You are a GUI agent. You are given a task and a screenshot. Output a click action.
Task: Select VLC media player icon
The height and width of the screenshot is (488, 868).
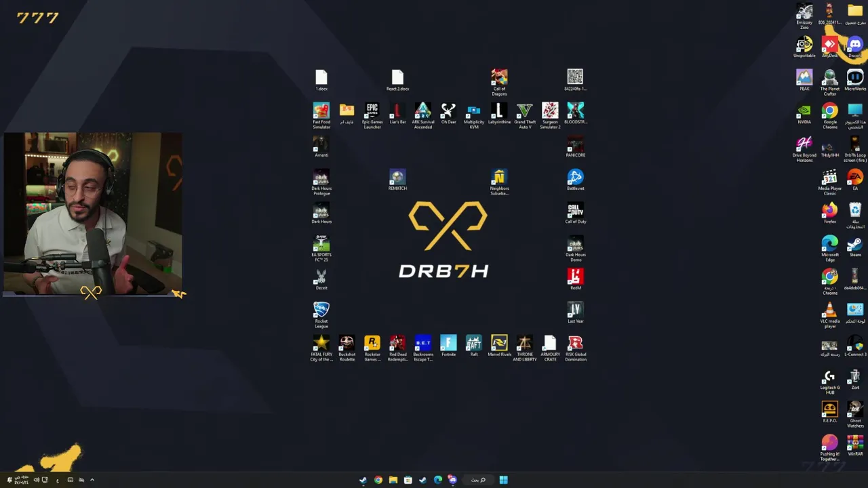[829, 315]
